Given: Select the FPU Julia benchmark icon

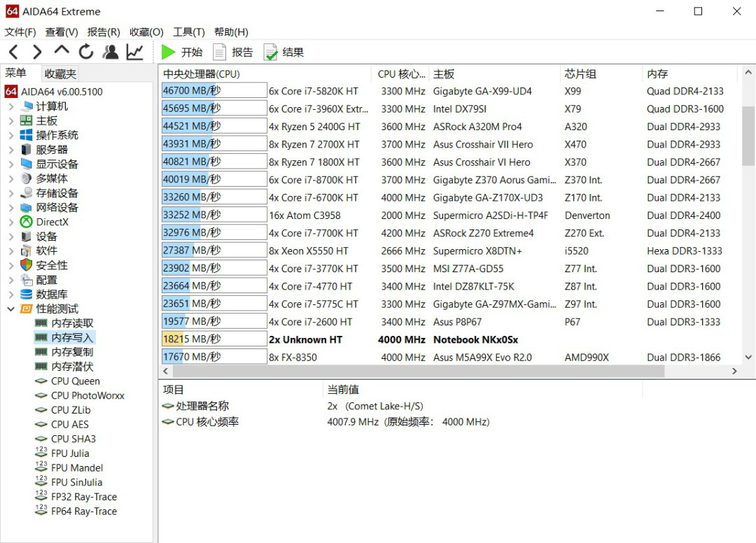Looking at the screenshot, I should click(x=41, y=452).
